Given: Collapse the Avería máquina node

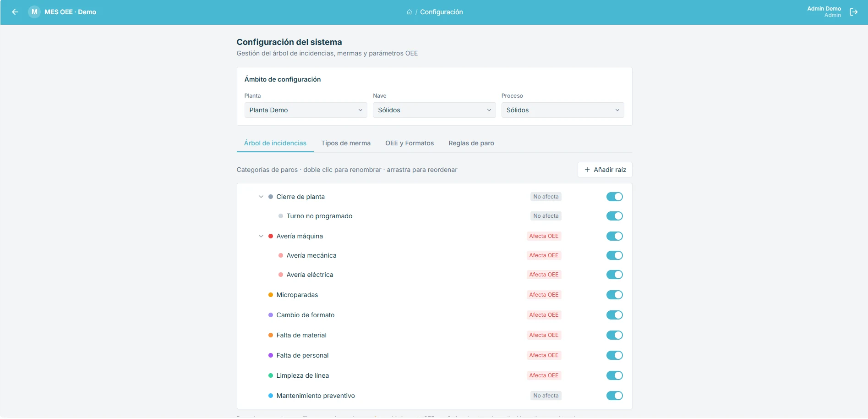Looking at the screenshot, I should pyautogui.click(x=261, y=236).
